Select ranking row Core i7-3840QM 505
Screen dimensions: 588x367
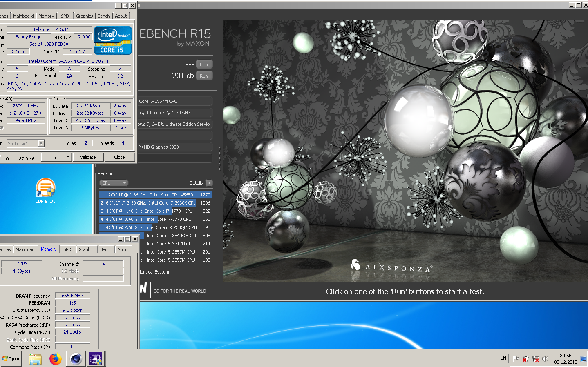click(176, 236)
